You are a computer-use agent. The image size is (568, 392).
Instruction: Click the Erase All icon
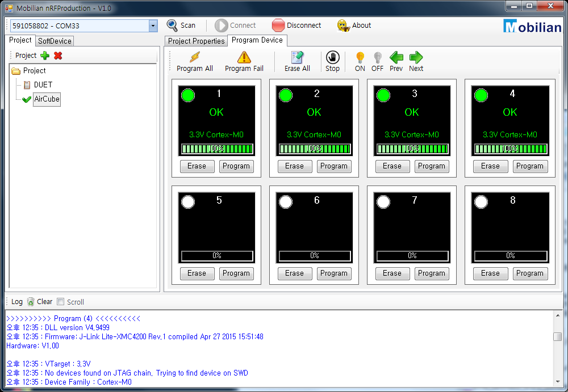click(297, 57)
